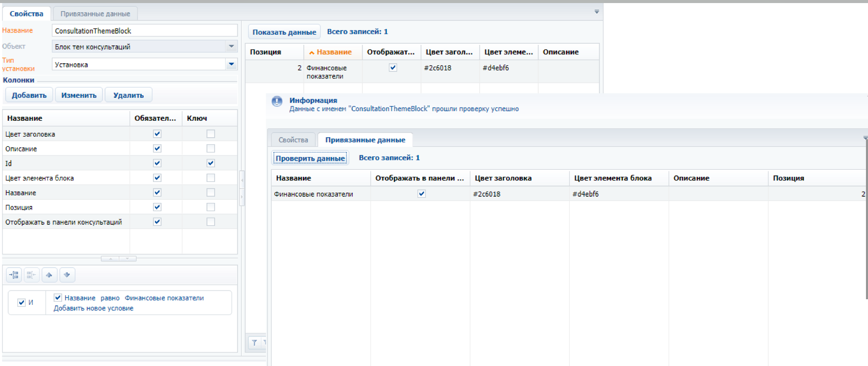The width and height of the screenshot is (868, 366).
Task: Click the Название link in the filter condition
Action: click(x=80, y=298)
